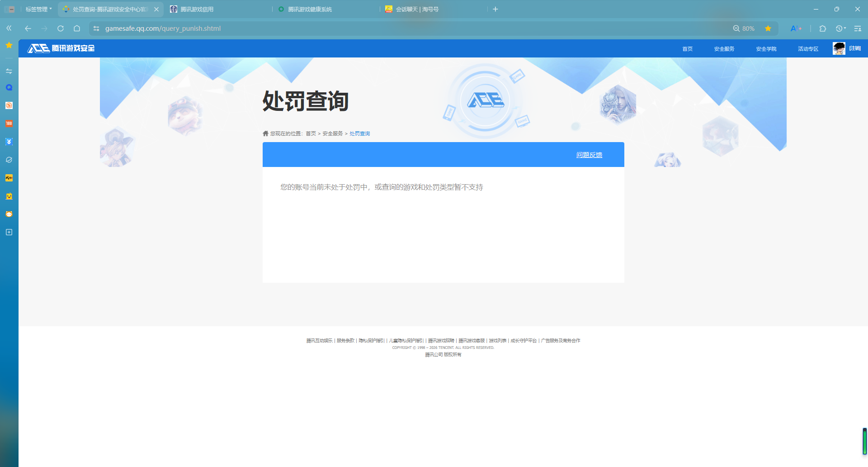Screen dimensions: 868x467
Task: Open 隐私保护指引 footer link
Action: click(x=371, y=340)
